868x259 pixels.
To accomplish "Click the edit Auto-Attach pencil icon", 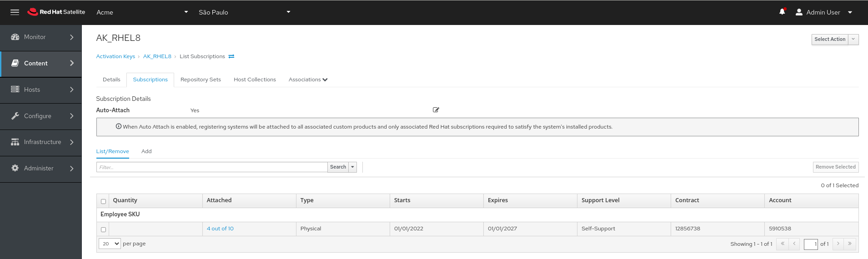I will pyautogui.click(x=436, y=110).
